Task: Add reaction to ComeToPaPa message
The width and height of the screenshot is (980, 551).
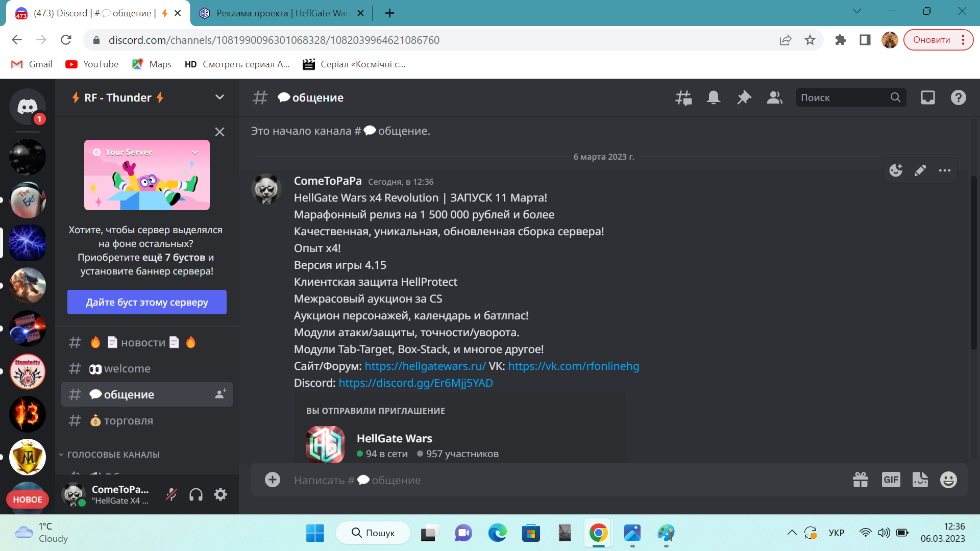Action: 896,170
